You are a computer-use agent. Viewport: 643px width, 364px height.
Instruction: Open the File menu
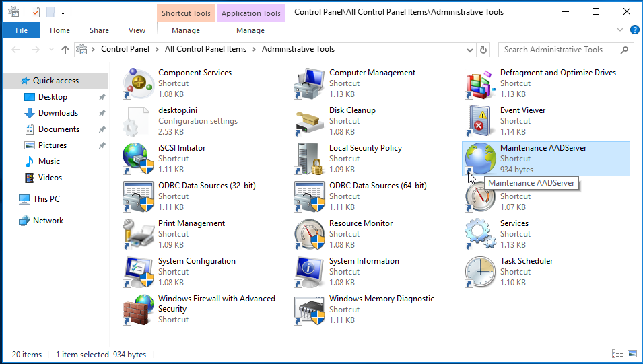(x=22, y=30)
